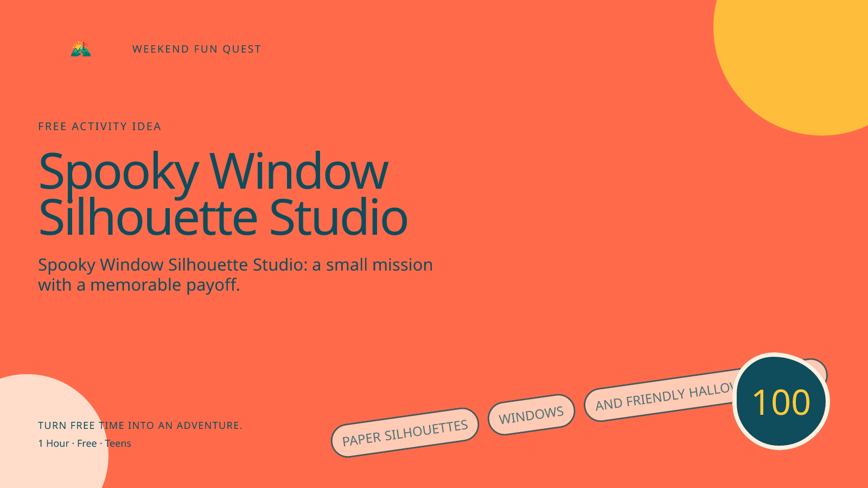Screen dimensions: 868x488
Task: Select the small mission subtitle paragraph
Action: 235,274
